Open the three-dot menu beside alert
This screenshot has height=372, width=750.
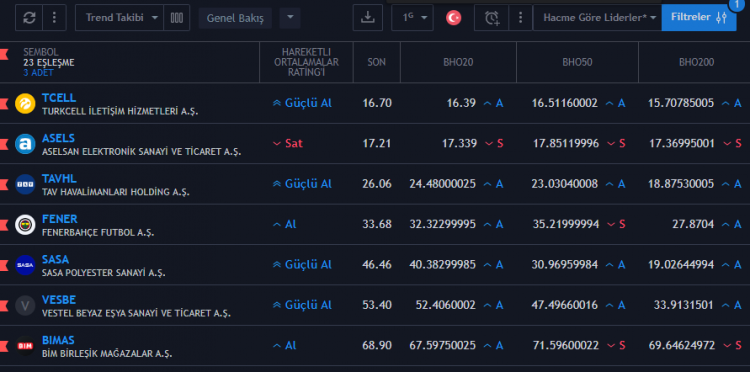pyautogui.click(x=520, y=18)
